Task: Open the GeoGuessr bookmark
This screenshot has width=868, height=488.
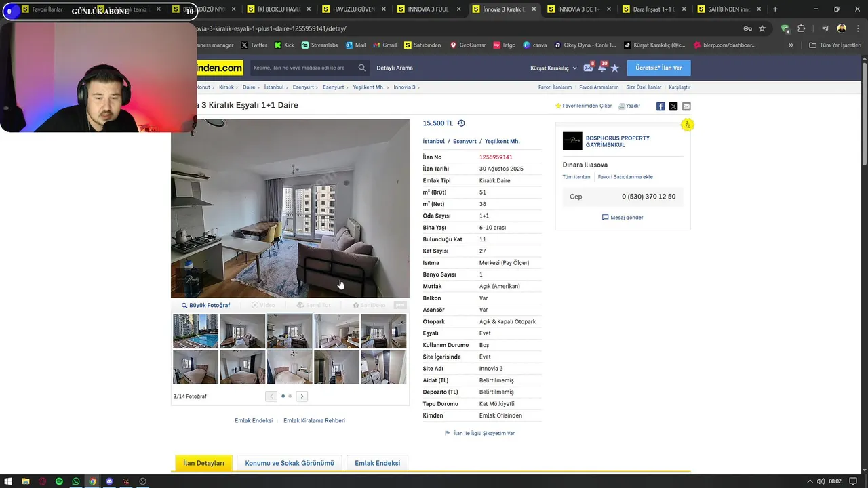Action: [x=468, y=45]
